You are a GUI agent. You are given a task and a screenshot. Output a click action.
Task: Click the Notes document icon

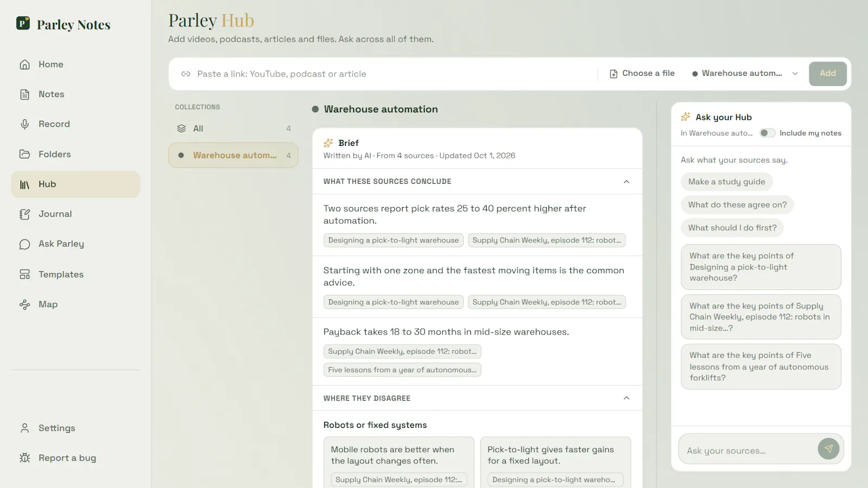(x=24, y=94)
